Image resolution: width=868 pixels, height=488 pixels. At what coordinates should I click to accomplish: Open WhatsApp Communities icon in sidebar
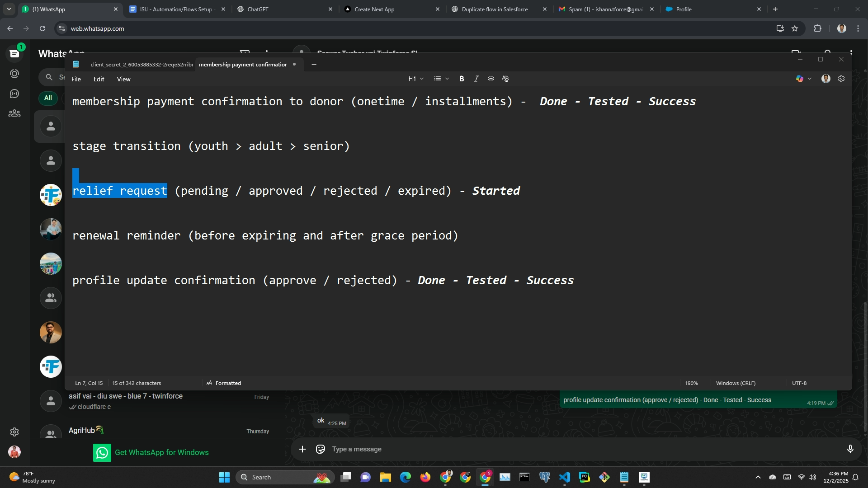pos(14,113)
